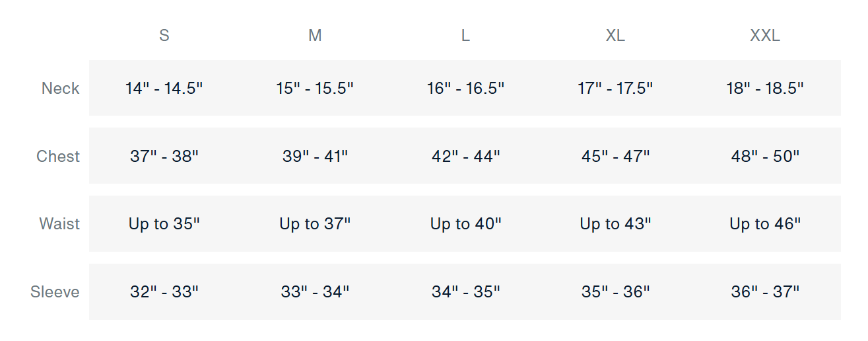Select the S size column header
The width and height of the screenshot is (868, 341).
tap(164, 36)
